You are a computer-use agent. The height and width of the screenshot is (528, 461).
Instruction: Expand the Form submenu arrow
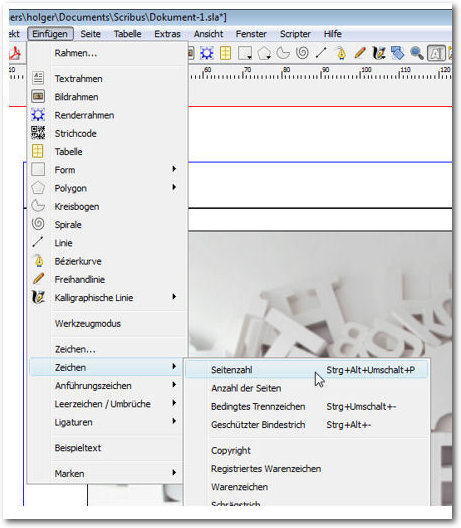[174, 169]
